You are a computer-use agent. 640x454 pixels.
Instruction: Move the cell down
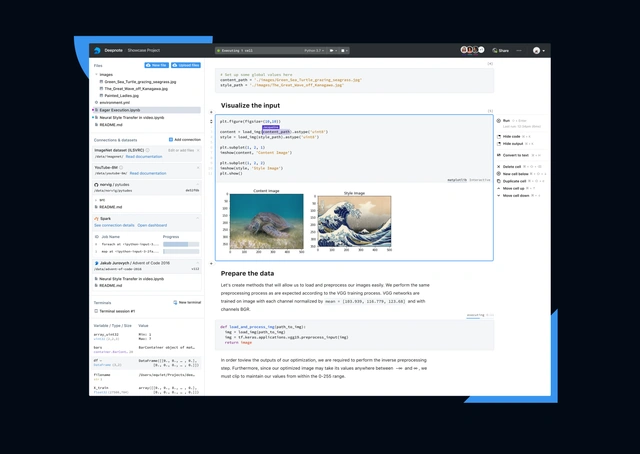pyautogui.click(x=516, y=195)
